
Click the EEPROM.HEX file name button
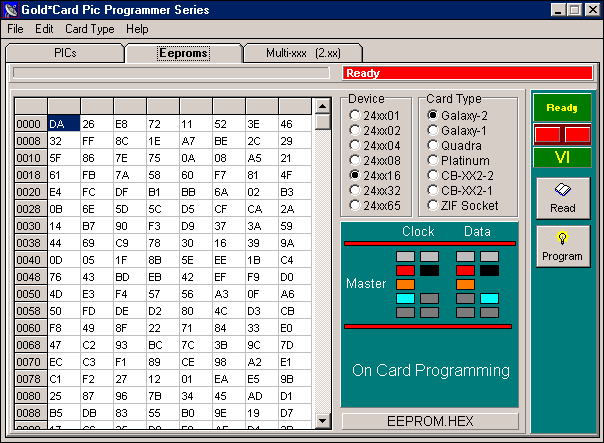pyautogui.click(x=430, y=421)
